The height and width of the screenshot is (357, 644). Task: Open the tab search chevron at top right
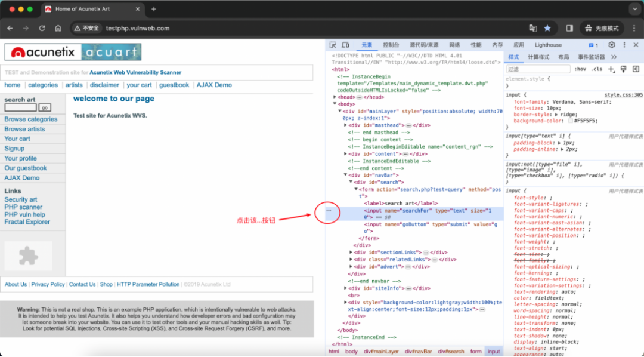[634, 8]
